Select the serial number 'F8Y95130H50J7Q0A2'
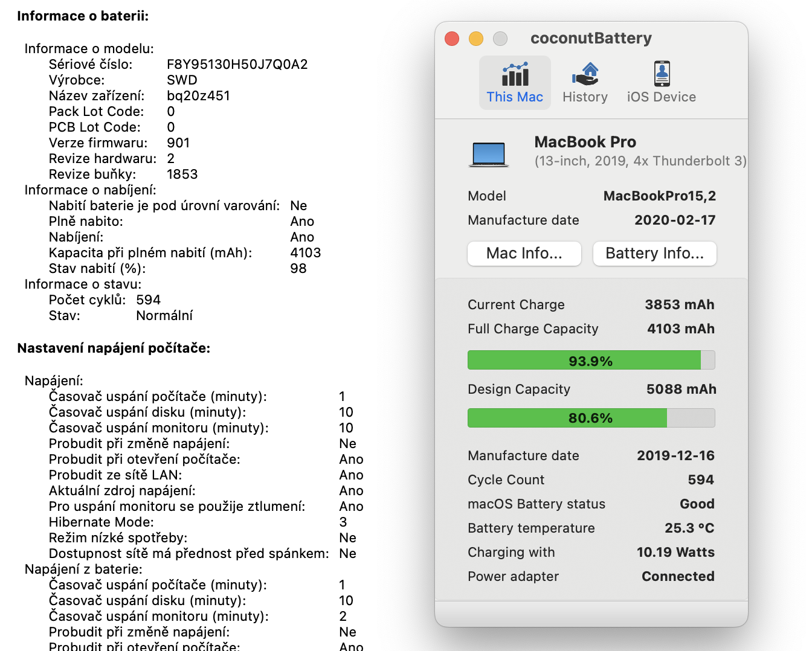This screenshot has width=812, height=651. [237, 65]
